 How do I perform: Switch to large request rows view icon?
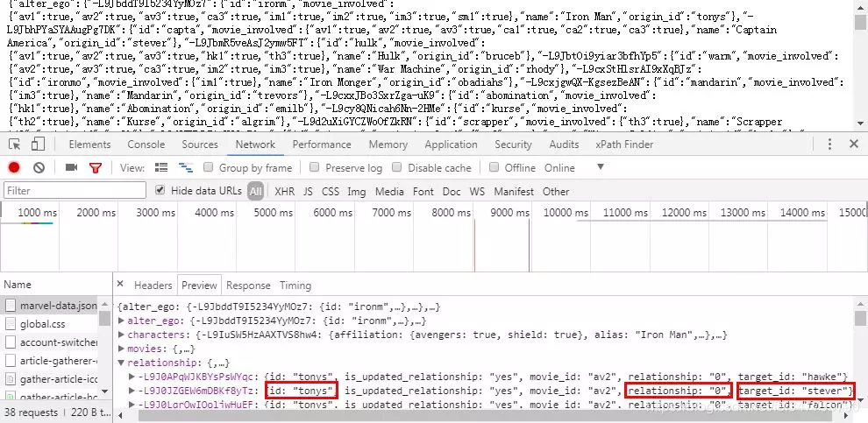click(x=161, y=167)
